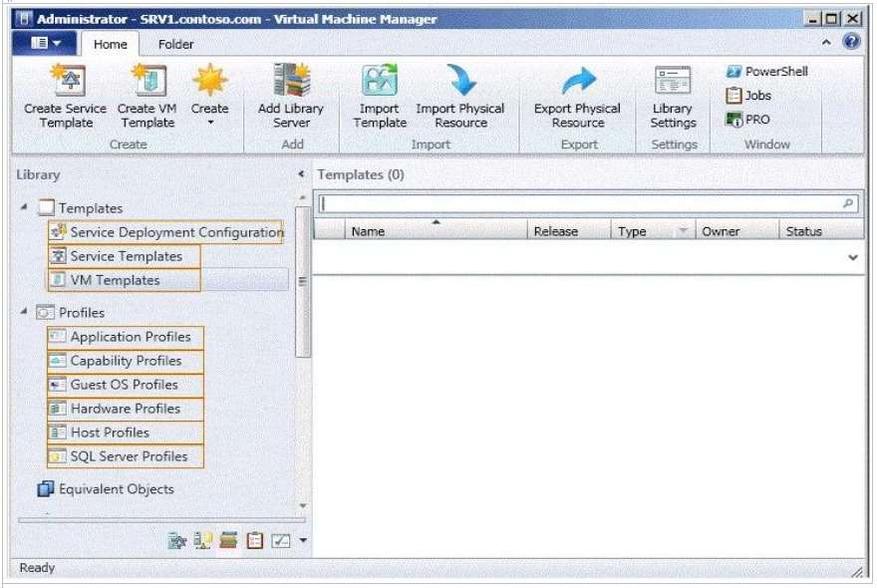Collapse the Library navigation pane

[x=301, y=174]
